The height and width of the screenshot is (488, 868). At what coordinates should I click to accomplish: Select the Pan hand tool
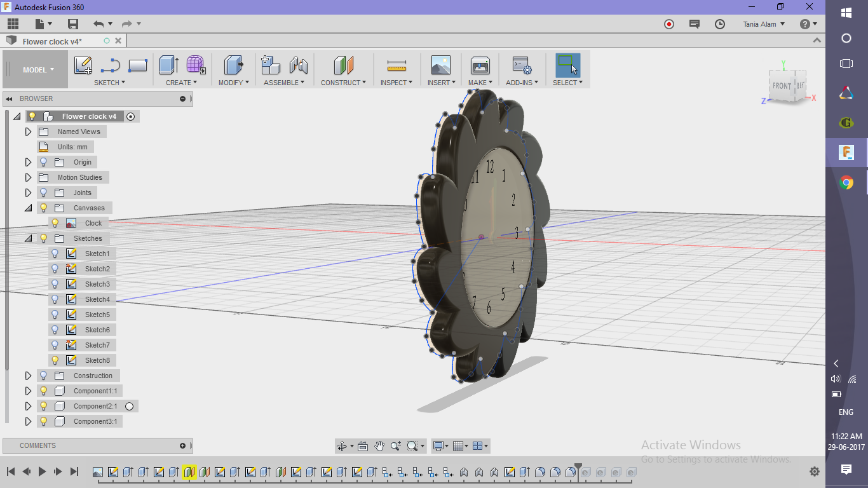click(379, 446)
